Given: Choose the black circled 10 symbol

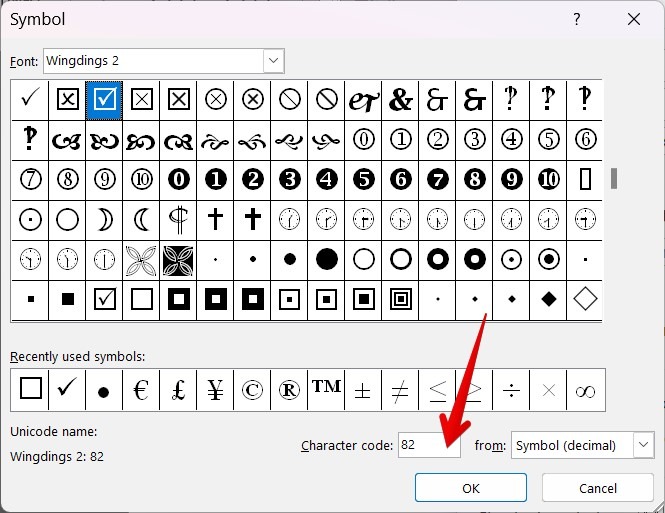Looking at the screenshot, I should coord(548,180).
